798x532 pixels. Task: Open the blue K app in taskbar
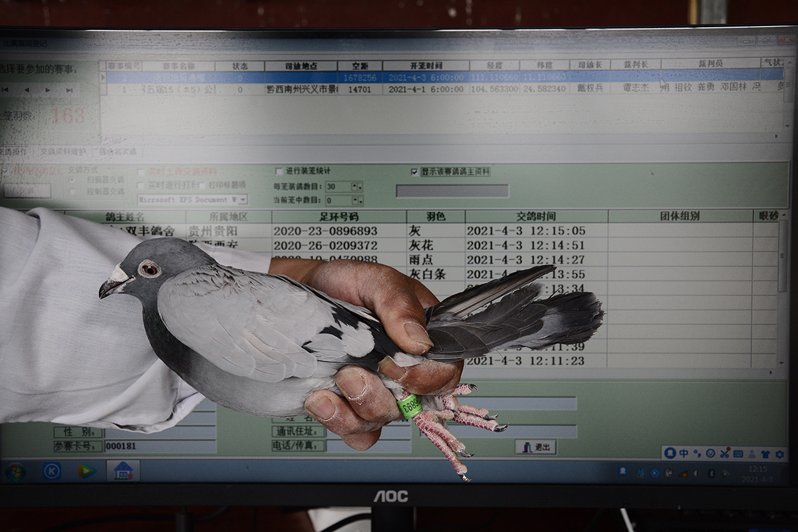pos(52,471)
